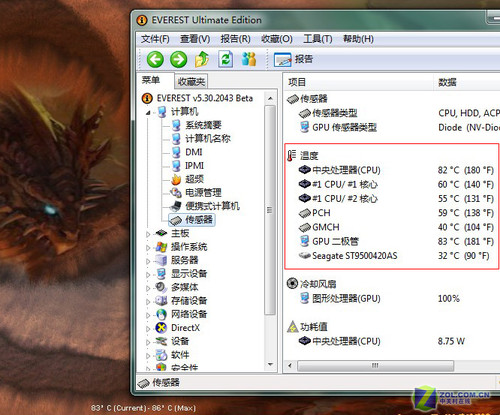This screenshot has width=500, height=415.
Task: Expand the 存储设备 tree node
Action: pyautogui.click(x=148, y=302)
